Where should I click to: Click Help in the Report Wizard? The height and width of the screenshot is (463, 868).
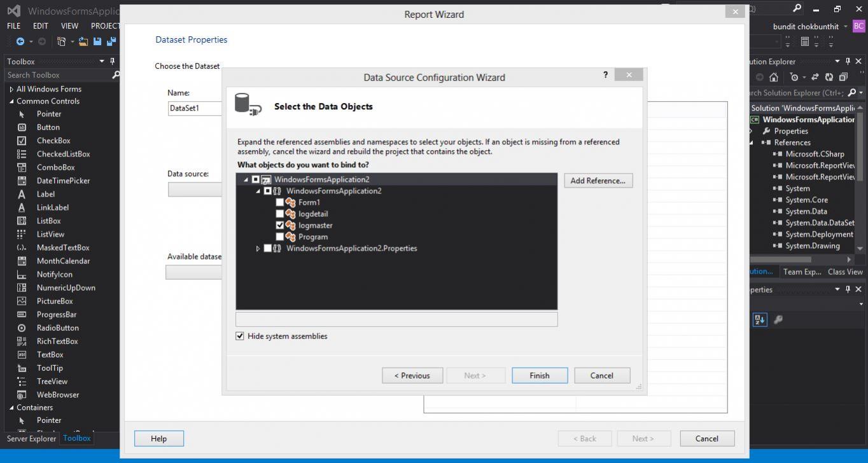[159, 438]
